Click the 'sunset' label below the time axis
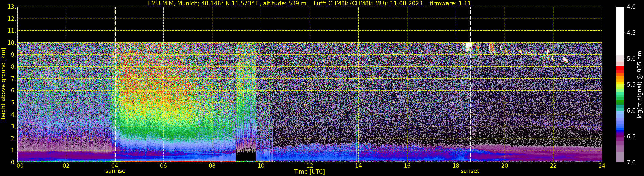Screen dimensions: 644x176 click(470, 171)
